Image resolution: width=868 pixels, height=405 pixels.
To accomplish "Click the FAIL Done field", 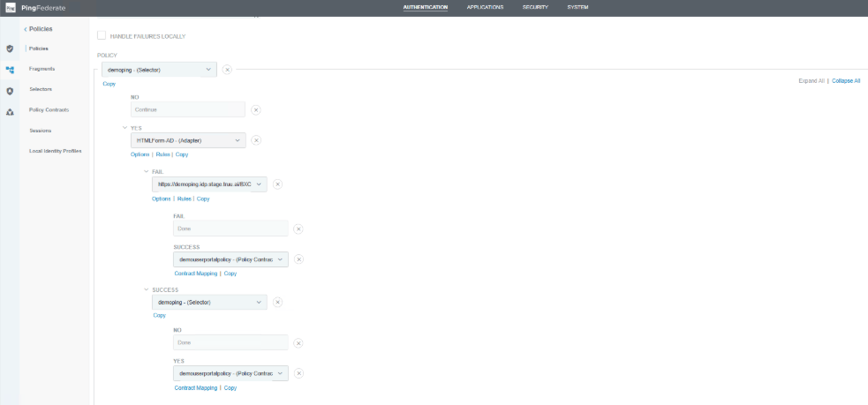I will [230, 229].
